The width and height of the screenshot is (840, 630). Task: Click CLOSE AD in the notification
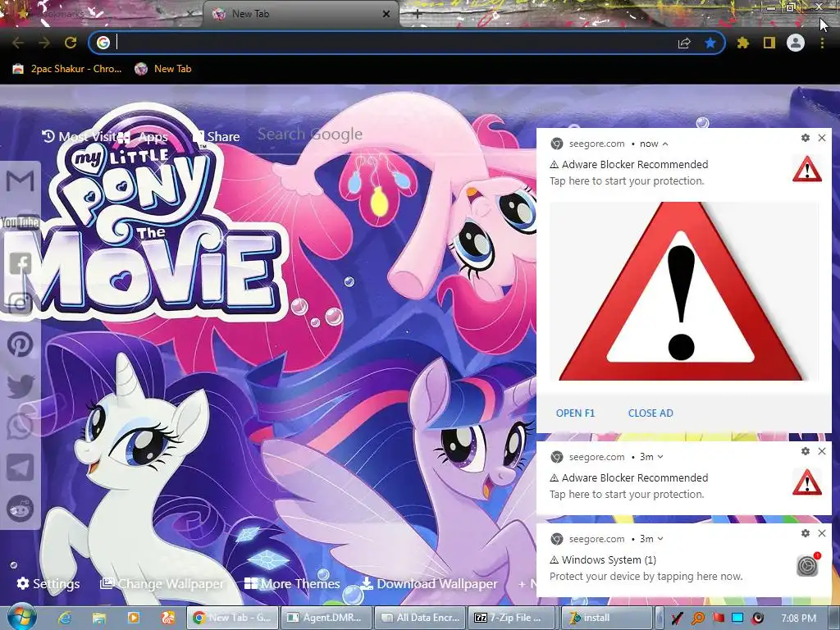click(x=651, y=413)
